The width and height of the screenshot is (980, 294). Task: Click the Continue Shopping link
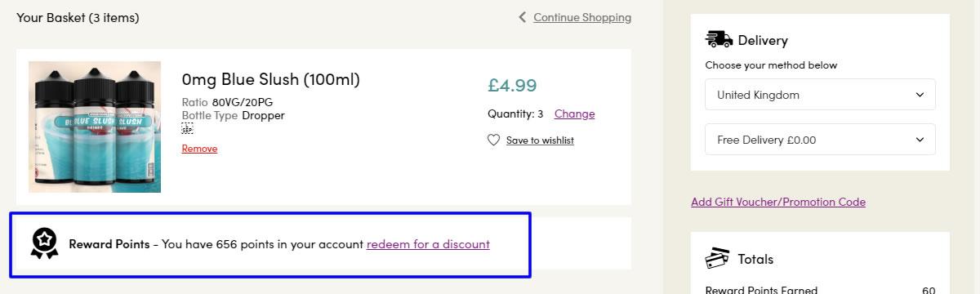pyautogui.click(x=582, y=17)
